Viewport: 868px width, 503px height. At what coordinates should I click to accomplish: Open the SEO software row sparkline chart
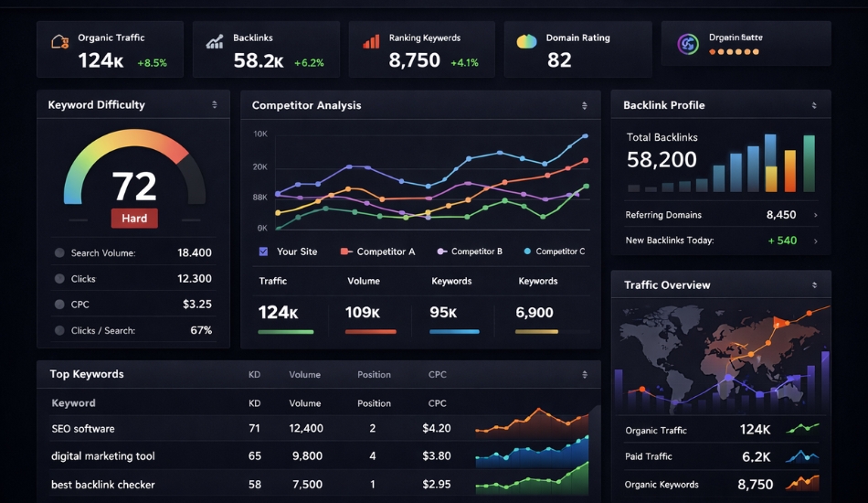(x=532, y=423)
